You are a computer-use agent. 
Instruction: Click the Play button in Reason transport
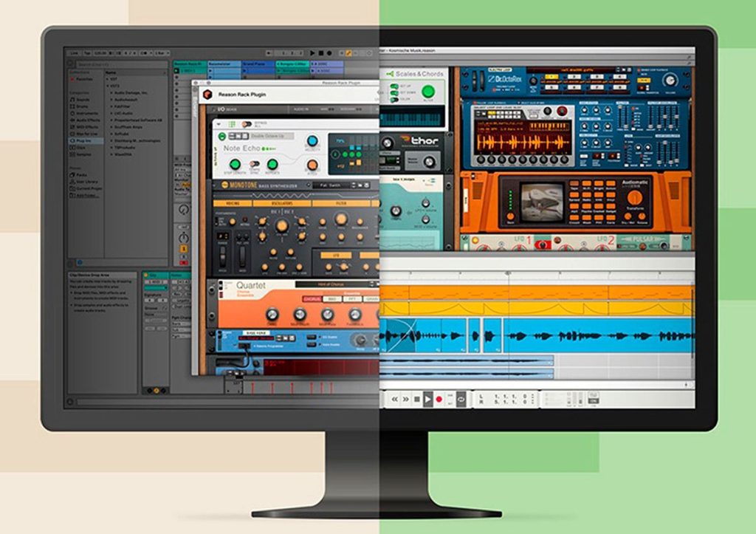click(427, 400)
